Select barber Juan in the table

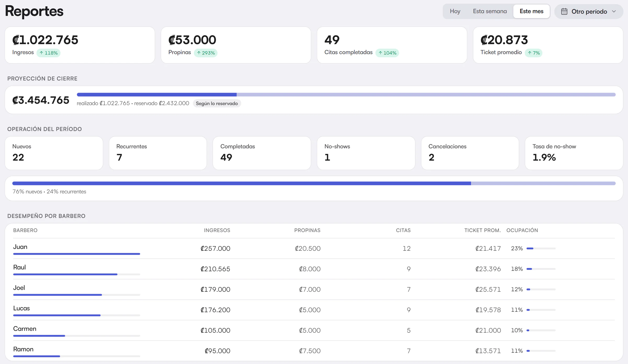coord(20,247)
